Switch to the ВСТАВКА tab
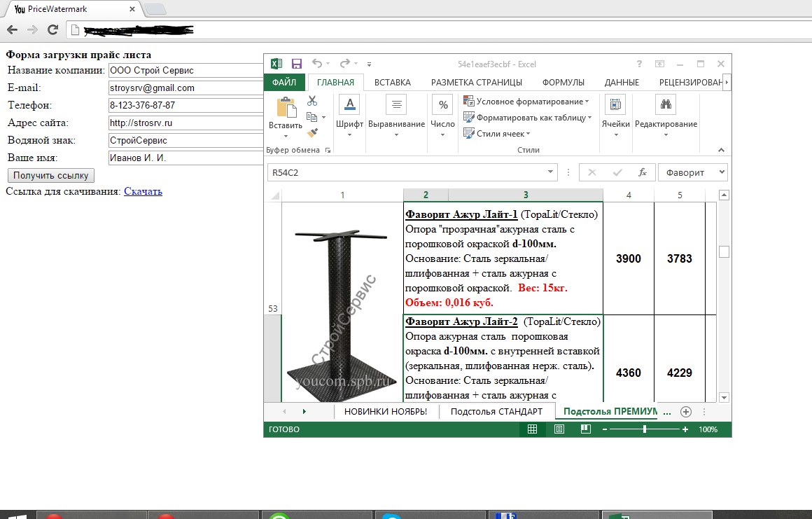This screenshot has width=812, height=519. click(393, 83)
